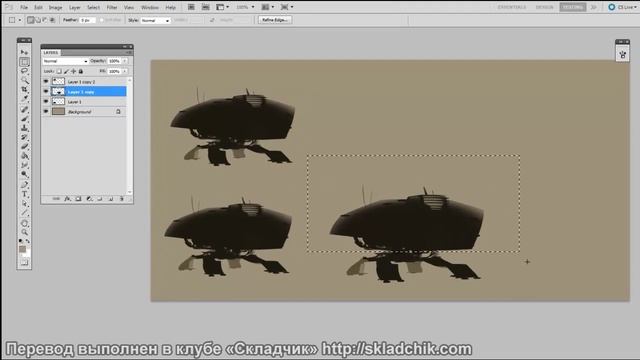Viewport: 640px width, 360px height.
Task: Open the File menu
Action: 24,7
